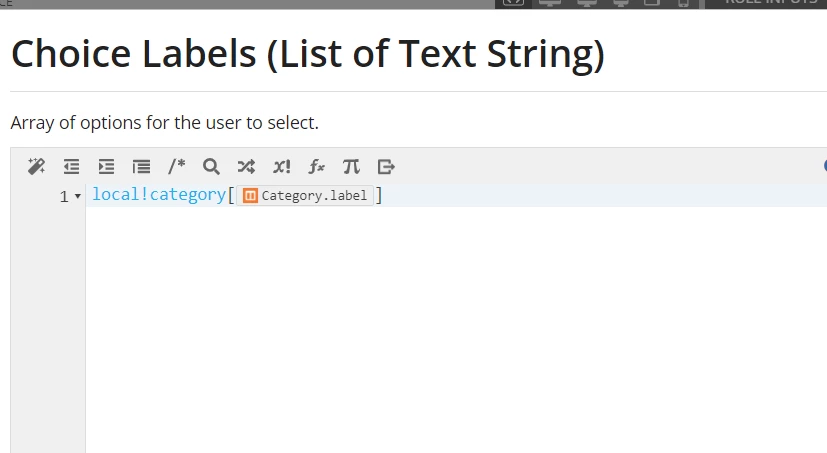Place cursor in local!category text
This screenshot has height=453, width=827.
[x=159, y=195]
